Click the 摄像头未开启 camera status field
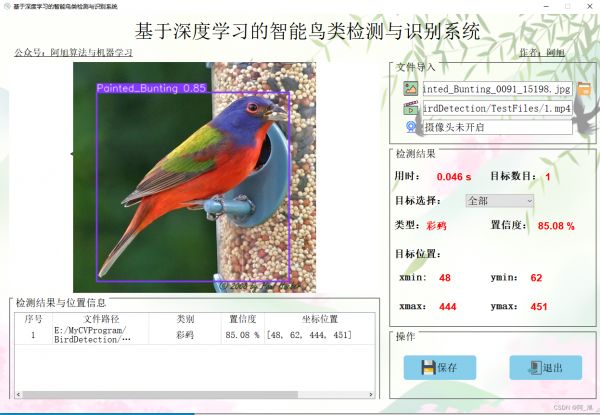This screenshot has height=415, width=600. 497,127
